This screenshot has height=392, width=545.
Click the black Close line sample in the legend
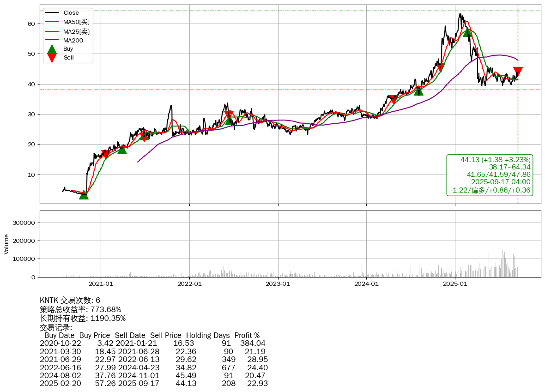[x=52, y=13]
